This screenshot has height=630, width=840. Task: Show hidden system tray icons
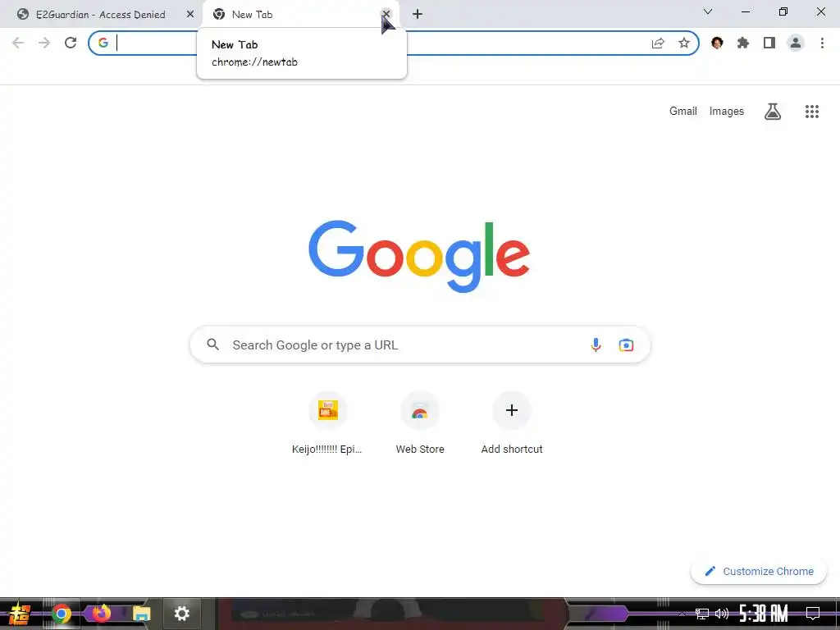pos(682,614)
